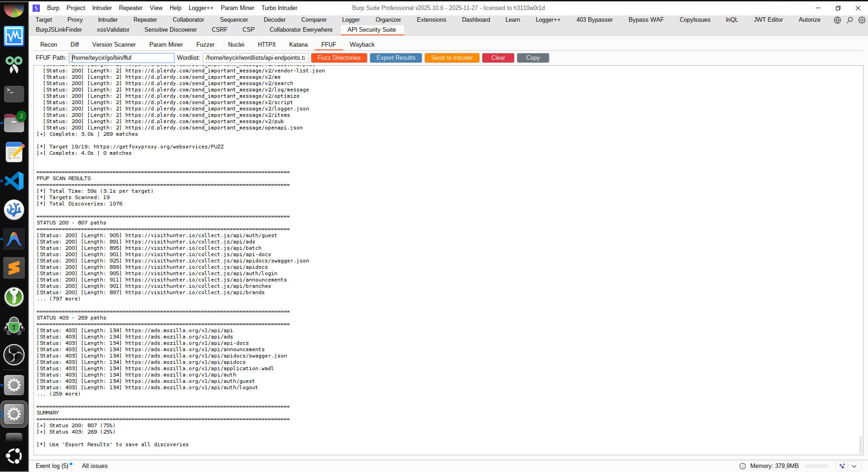Select the InQL tab
Viewport: 868px width, 472px height.
click(732, 19)
